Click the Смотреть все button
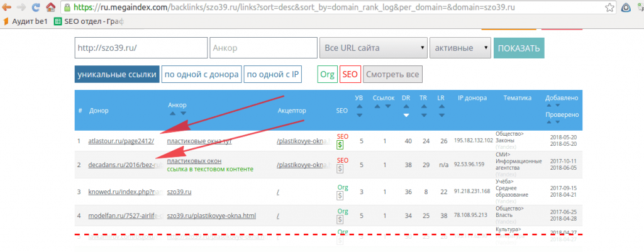Screen dimensions: 644x252 (x=392, y=75)
